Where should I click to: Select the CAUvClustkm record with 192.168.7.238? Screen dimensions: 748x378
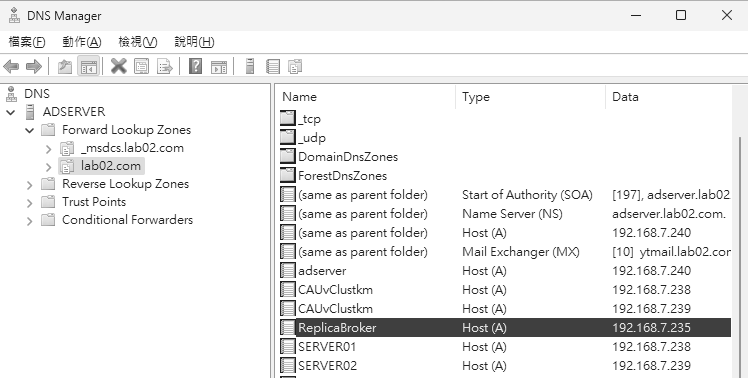pos(505,290)
